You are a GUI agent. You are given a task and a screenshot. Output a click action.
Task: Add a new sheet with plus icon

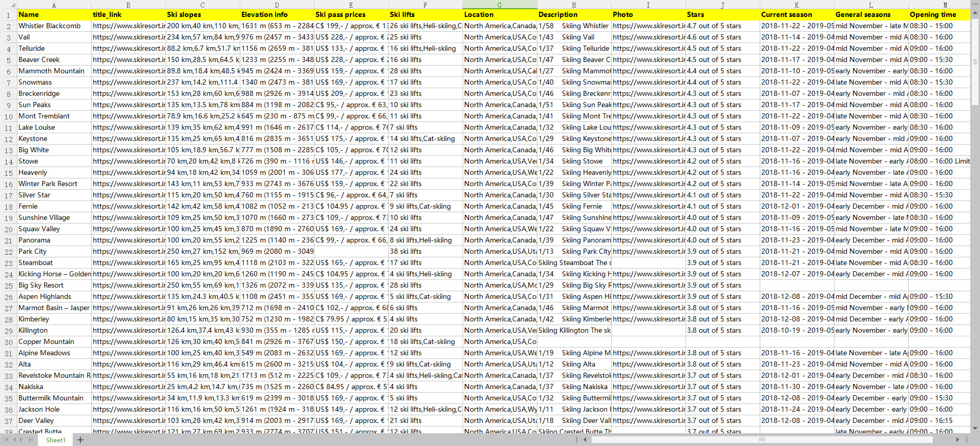[x=80, y=440]
